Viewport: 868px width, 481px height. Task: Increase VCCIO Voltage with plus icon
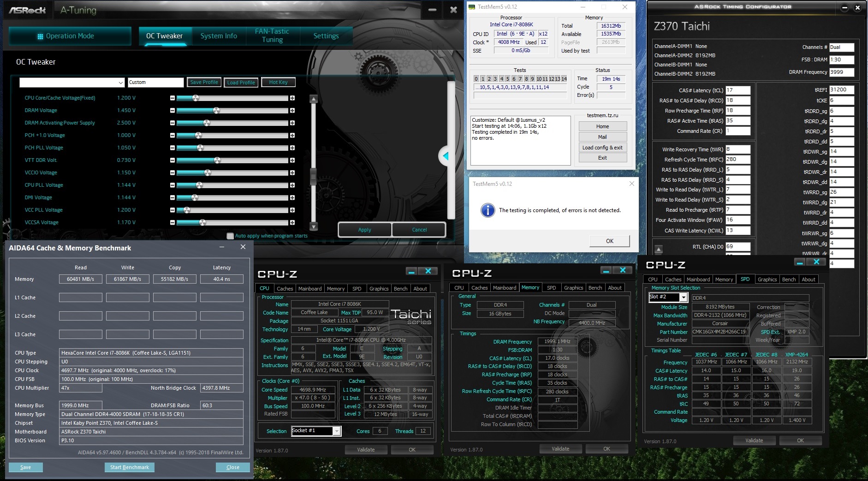(292, 173)
